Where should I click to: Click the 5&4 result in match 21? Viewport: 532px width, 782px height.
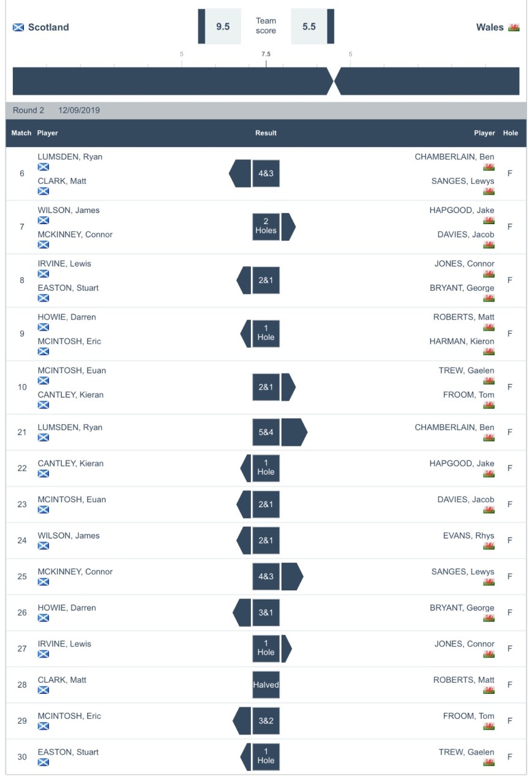[x=266, y=432]
